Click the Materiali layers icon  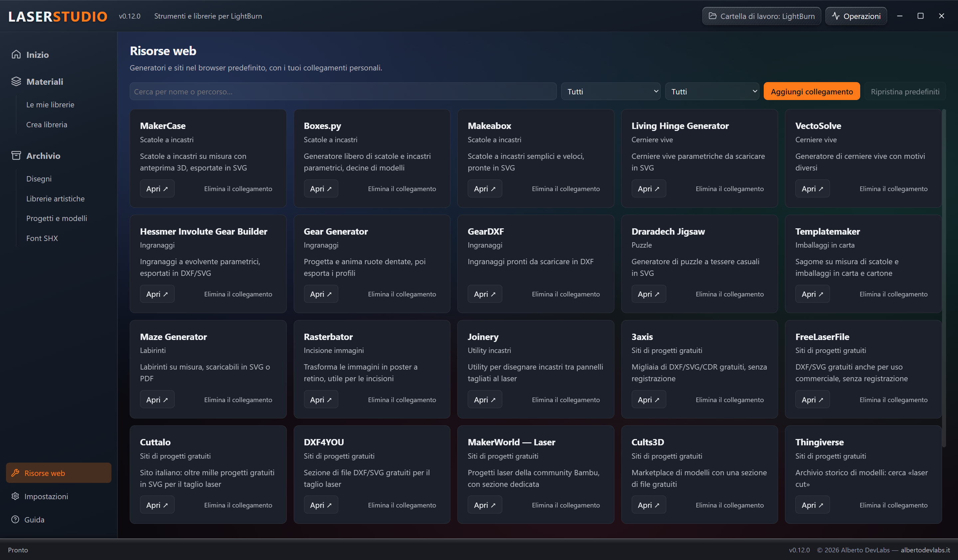(16, 81)
